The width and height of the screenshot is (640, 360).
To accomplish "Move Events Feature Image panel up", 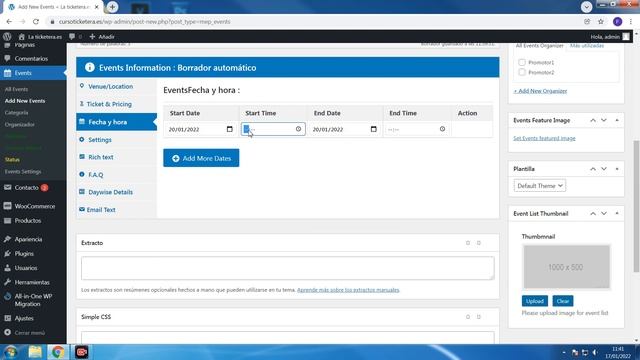I will pyautogui.click(x=593, y=120).
